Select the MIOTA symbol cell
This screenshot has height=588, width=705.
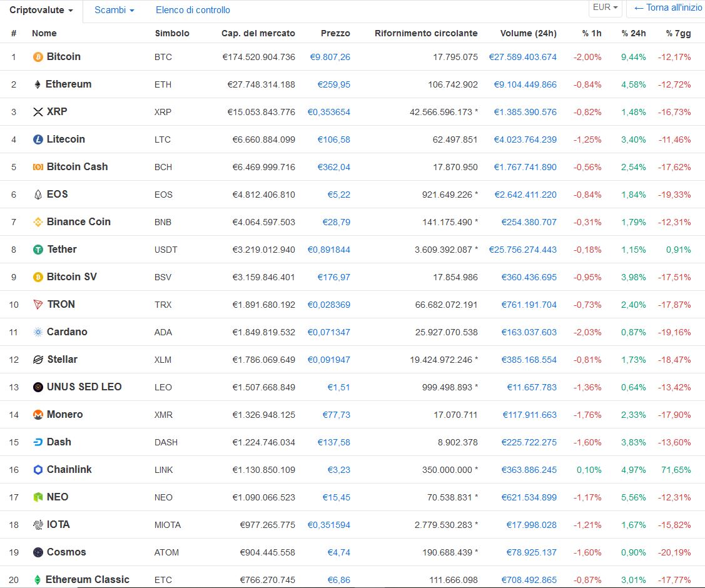tap(168, 525)
